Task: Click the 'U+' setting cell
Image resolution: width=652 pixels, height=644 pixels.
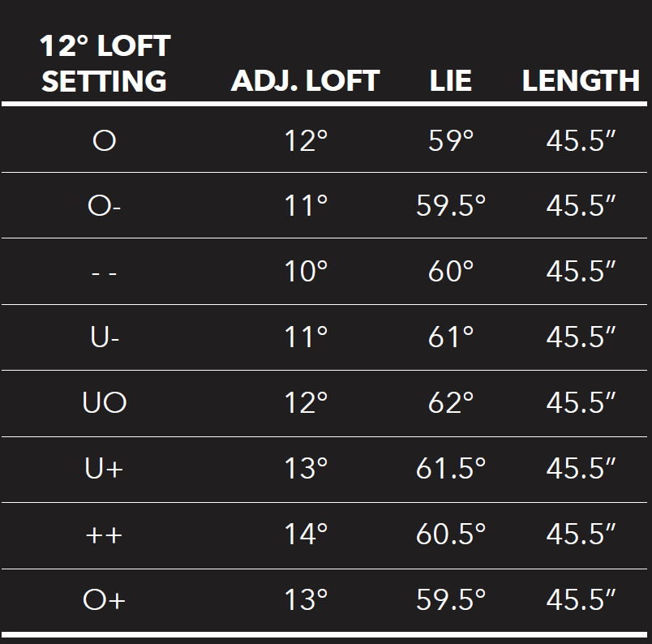Action: click(x=104, y=469)
